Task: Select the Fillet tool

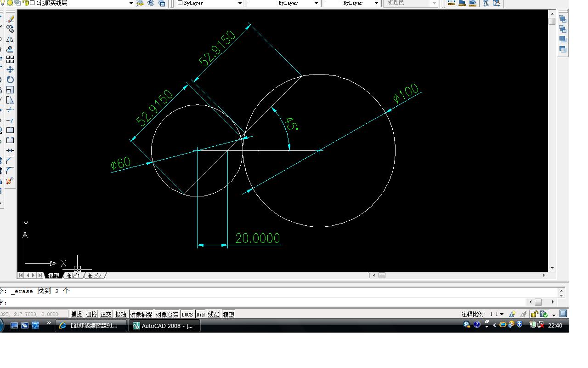Action: tap(10, 171)
